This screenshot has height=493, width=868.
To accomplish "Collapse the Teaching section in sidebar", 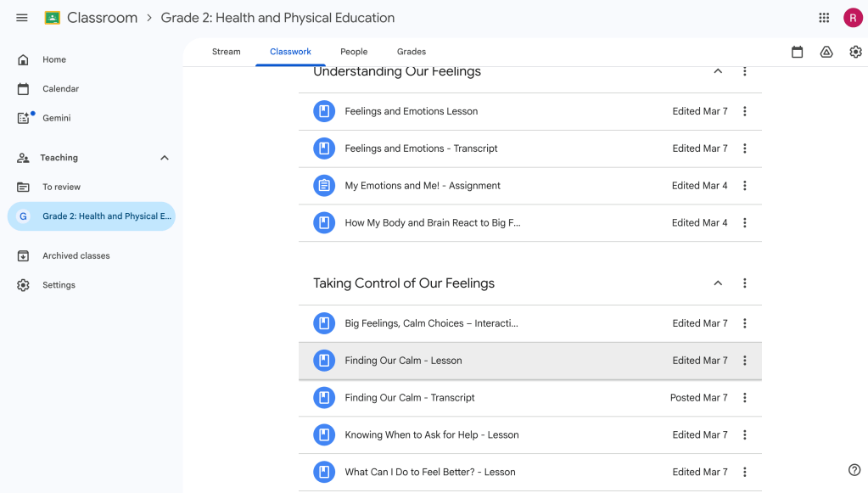I will click(165, 158).
